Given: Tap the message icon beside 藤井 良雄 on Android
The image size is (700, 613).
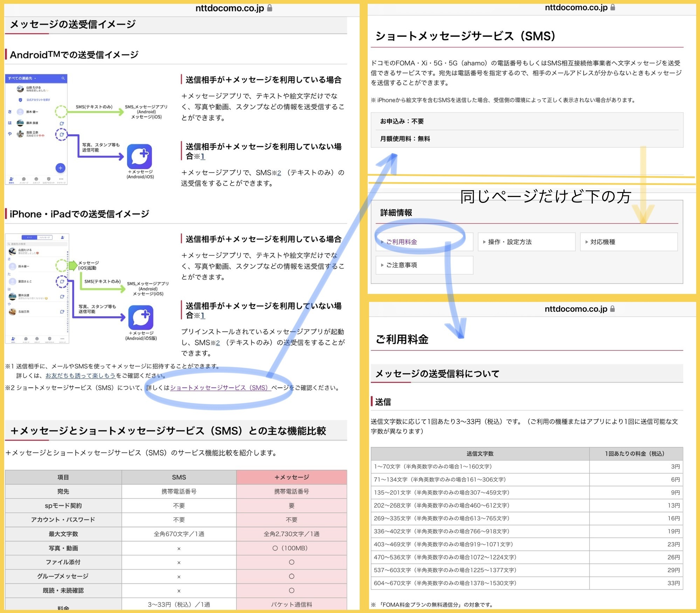Looking at the screenshot, I should 62,123.
